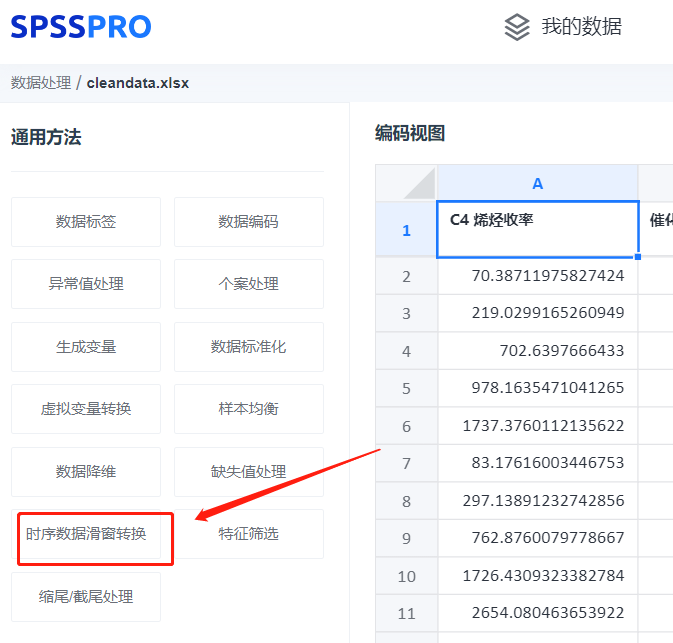673x643 pixels.
Task: Open 数据编码 method
Action: point(248,222)
